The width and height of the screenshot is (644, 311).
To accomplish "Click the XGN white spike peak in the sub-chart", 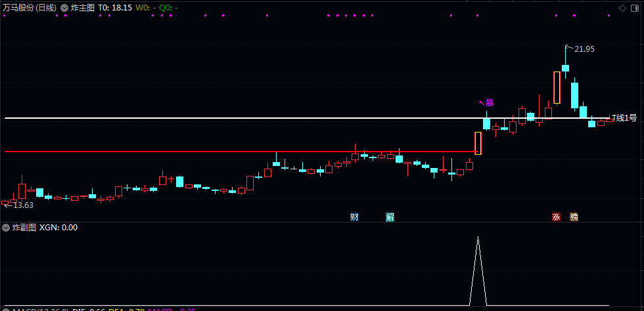I will 478,237.
